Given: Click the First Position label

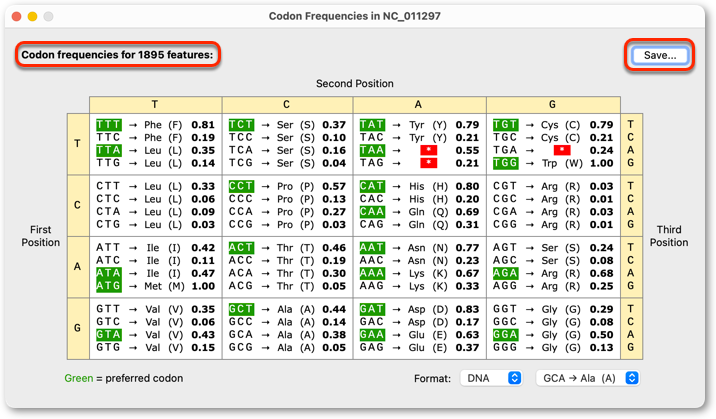Looking at the screenshot, I should click(x=41, y=236).
